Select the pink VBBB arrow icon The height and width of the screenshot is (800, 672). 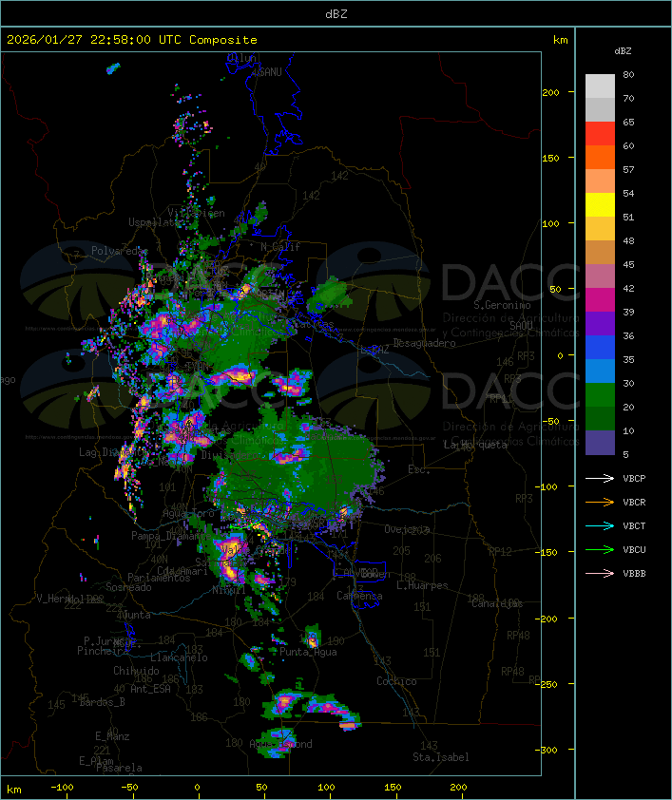[x=600, y=574]
